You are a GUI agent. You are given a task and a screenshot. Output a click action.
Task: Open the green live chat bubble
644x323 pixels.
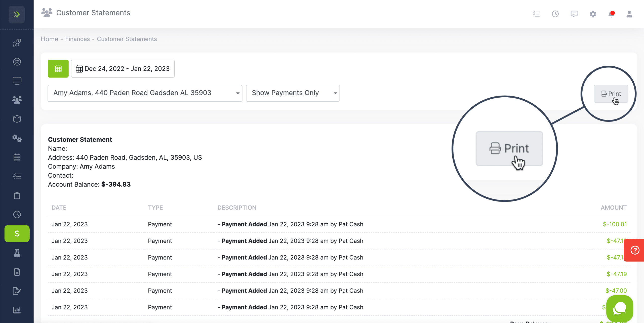click(620, 308)
